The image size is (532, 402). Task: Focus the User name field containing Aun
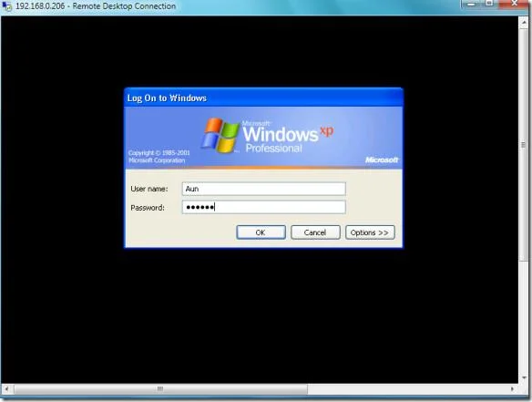(x=264, y=189)
